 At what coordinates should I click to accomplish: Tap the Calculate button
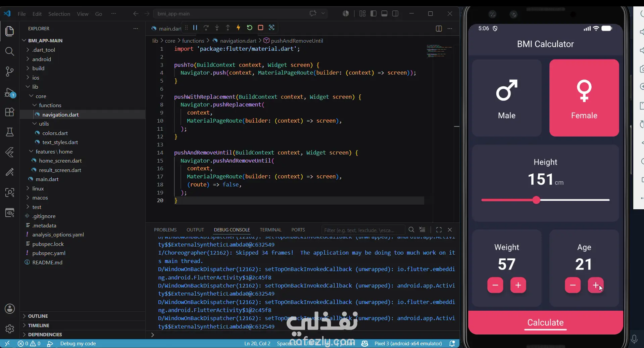[x=545, y=322]
